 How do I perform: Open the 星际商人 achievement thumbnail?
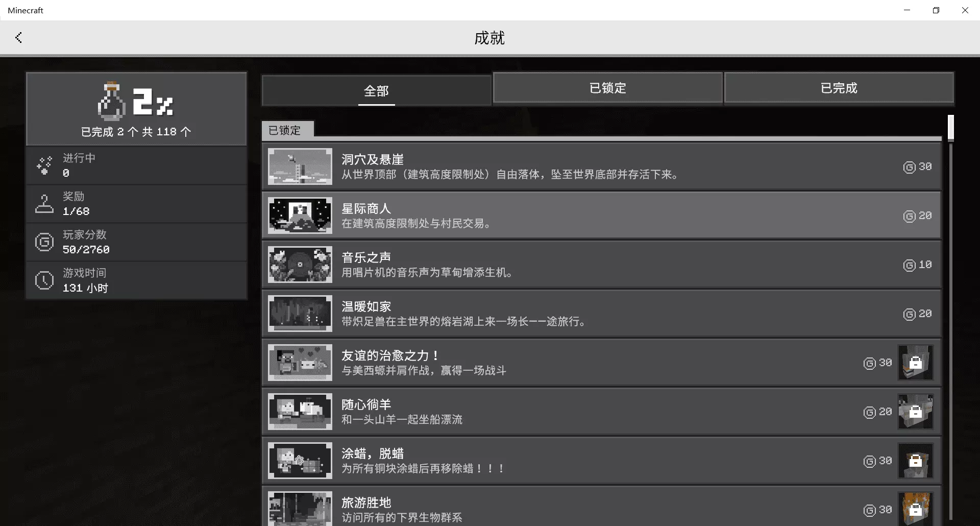pos(300,216)
